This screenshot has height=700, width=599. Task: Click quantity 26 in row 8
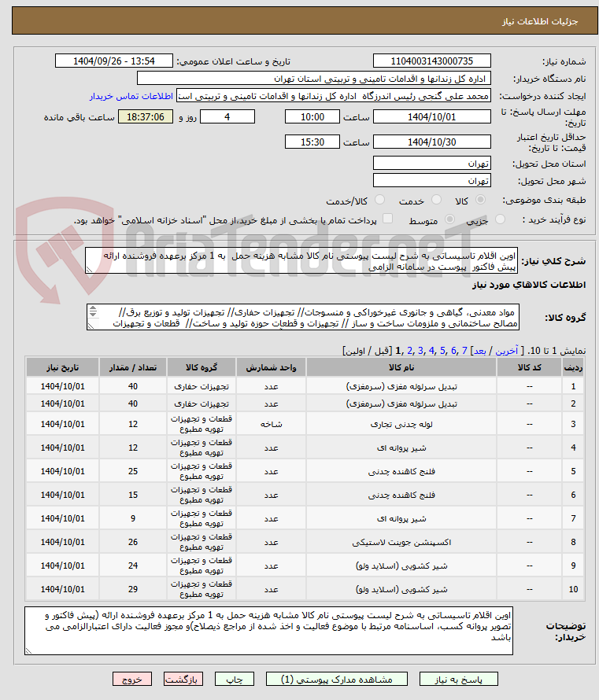coord(133,542)
